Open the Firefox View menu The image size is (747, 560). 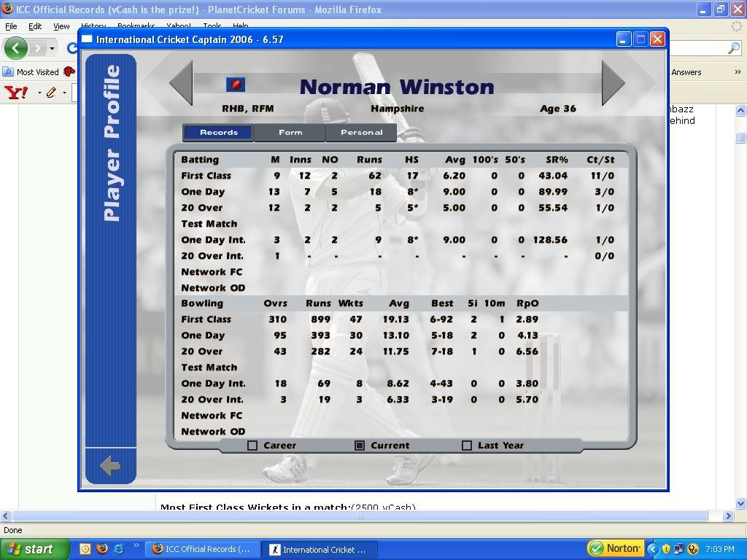(61, 26)
